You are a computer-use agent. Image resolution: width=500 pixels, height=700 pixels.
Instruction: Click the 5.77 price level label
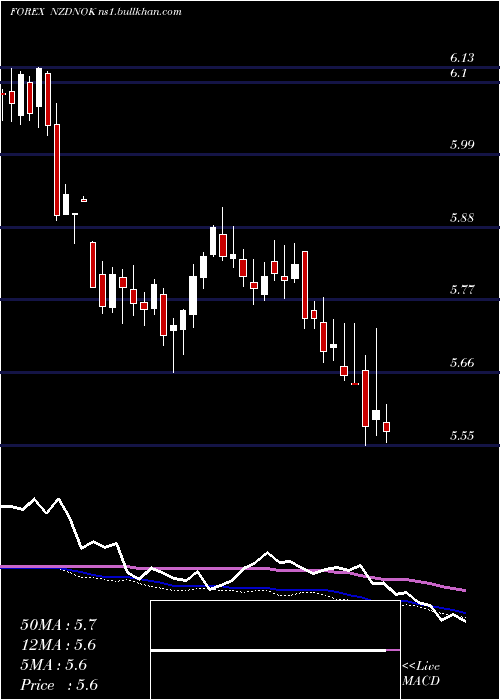pyautogui.click(x=462, y=290)
